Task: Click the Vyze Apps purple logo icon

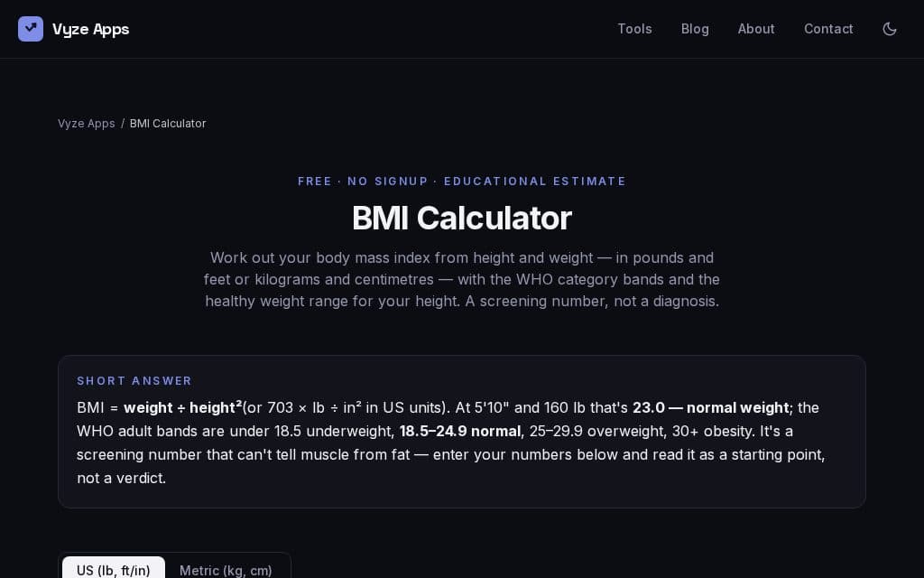Action: click(x=31, y=29)
